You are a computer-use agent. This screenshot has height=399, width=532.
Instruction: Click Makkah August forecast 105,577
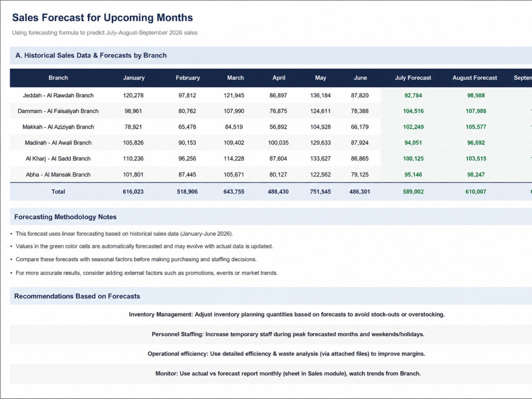click(476, 127)
